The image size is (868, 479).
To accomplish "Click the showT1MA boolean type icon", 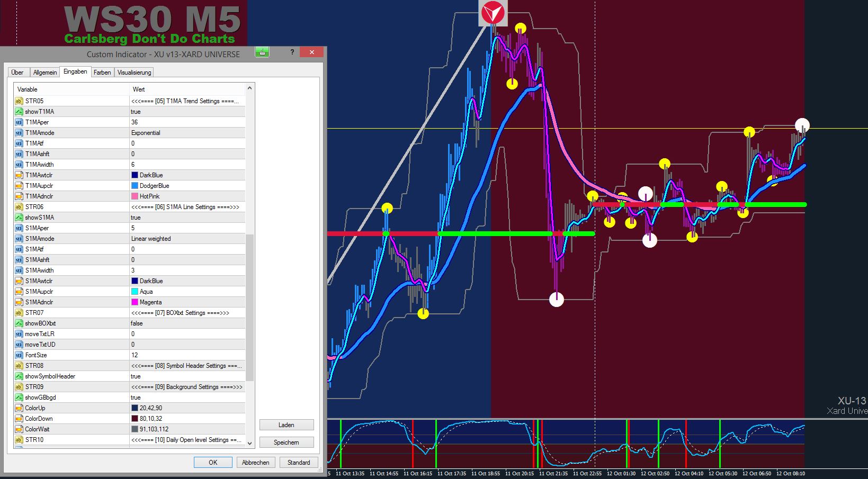I will point(19,112).
